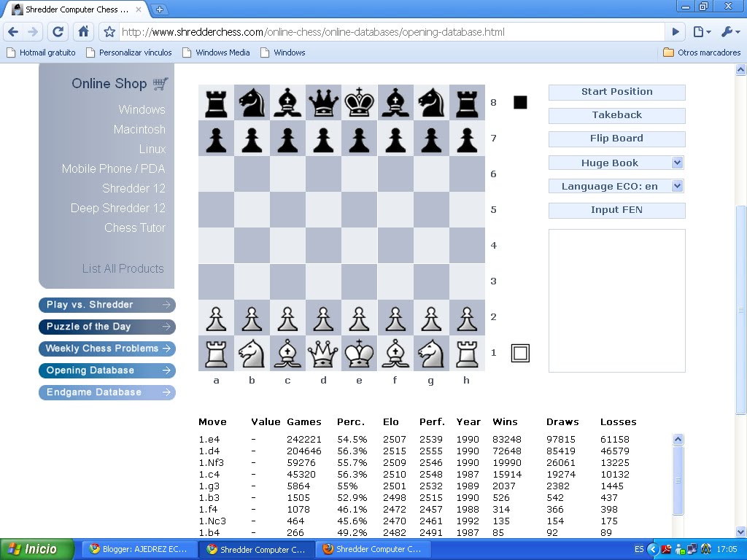This screenshot has width=747, height=560.
Task: Open the browser page menu icon
Action: click(702, 32)
